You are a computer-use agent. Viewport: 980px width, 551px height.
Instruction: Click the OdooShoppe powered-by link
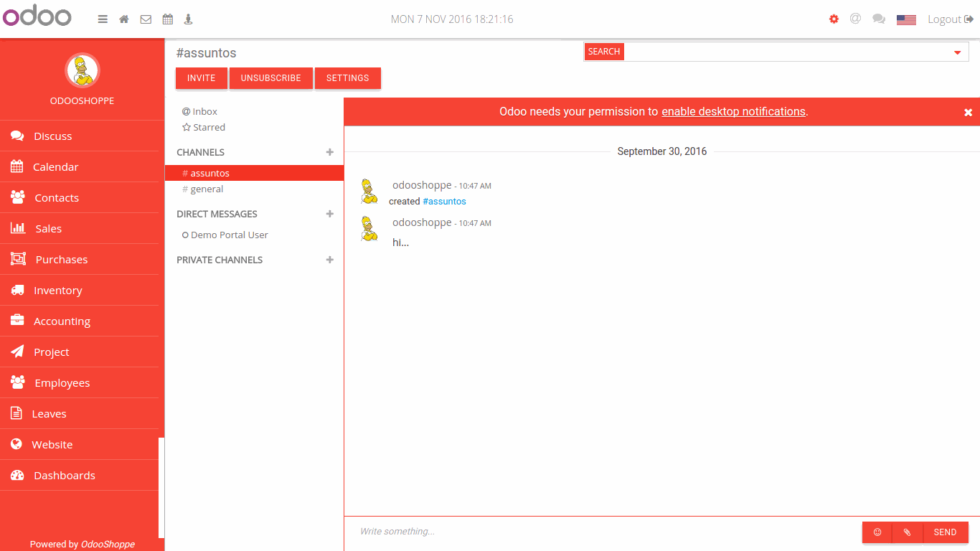click(x=108, y=545)
